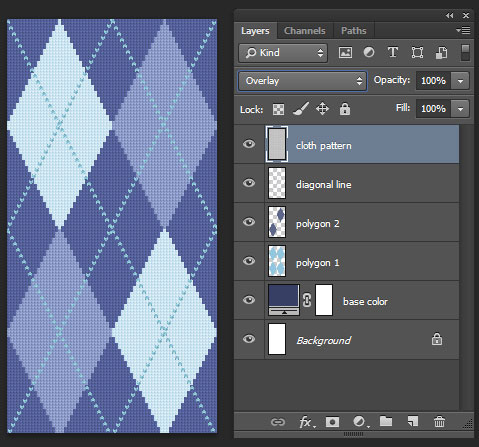479x447 pixels.
Task: Open the Fill slider dropdown arrow
Action: point(460,109)
